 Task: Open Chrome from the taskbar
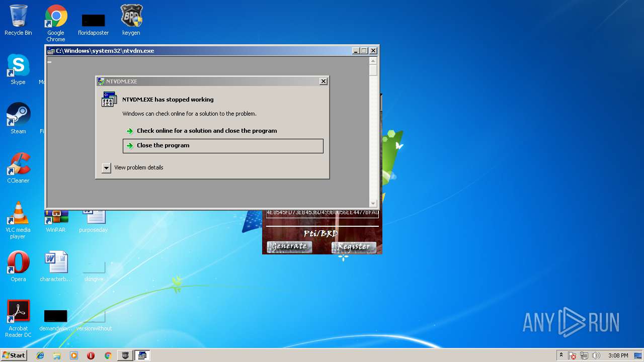[x=108, y=355]
